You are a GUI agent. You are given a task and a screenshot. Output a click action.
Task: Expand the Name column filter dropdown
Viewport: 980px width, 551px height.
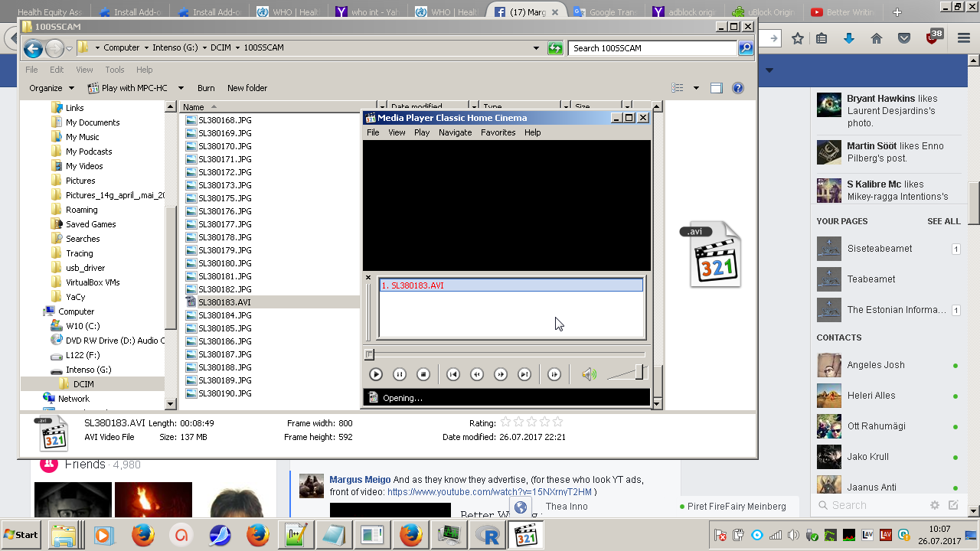coord(382,107)
